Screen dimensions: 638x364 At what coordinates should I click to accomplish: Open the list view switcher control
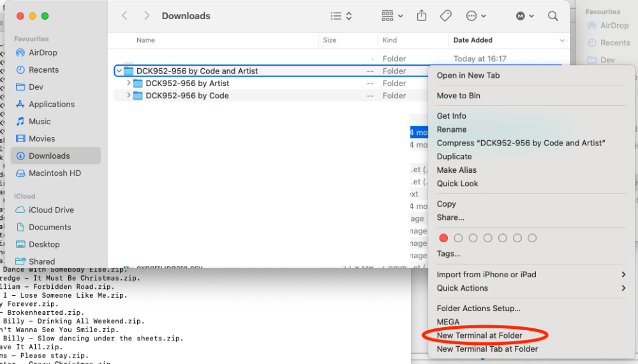click(x=341, y=16)
